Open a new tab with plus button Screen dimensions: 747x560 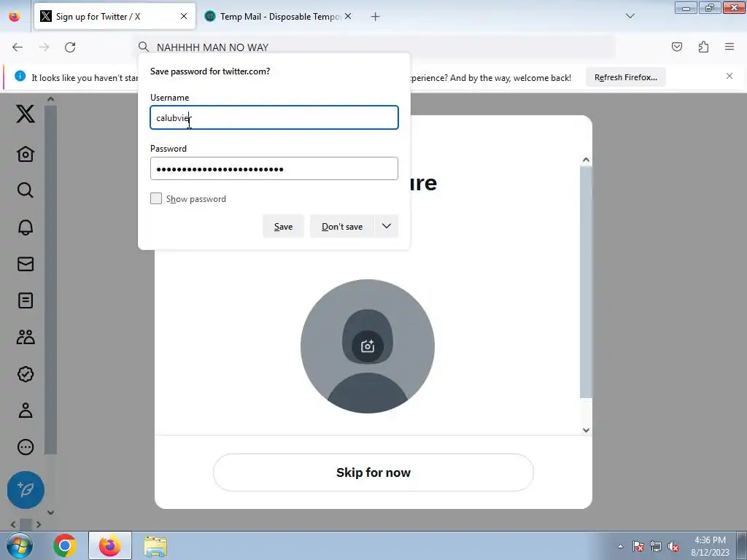point(376,17)
